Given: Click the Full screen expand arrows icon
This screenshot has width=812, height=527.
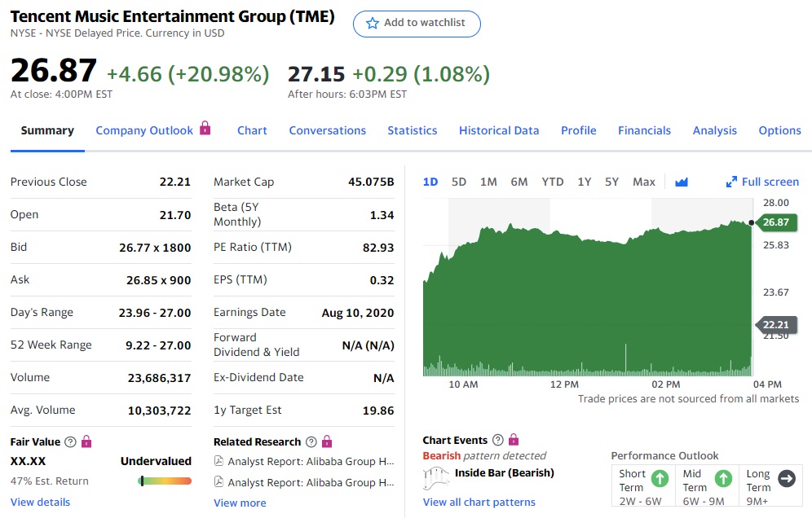Looking at the screenshot, I should (x=731, y=182).
